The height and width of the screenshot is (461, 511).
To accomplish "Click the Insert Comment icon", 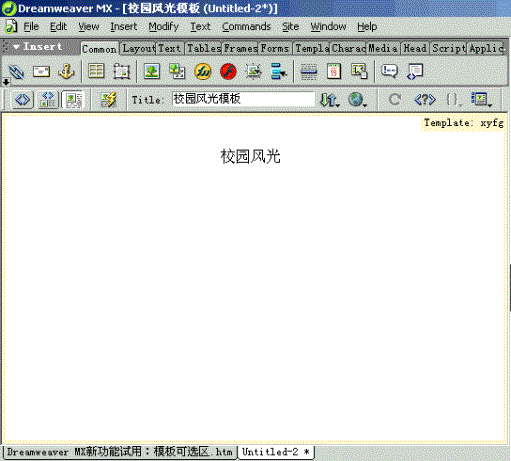I will [x=389, y=71].
